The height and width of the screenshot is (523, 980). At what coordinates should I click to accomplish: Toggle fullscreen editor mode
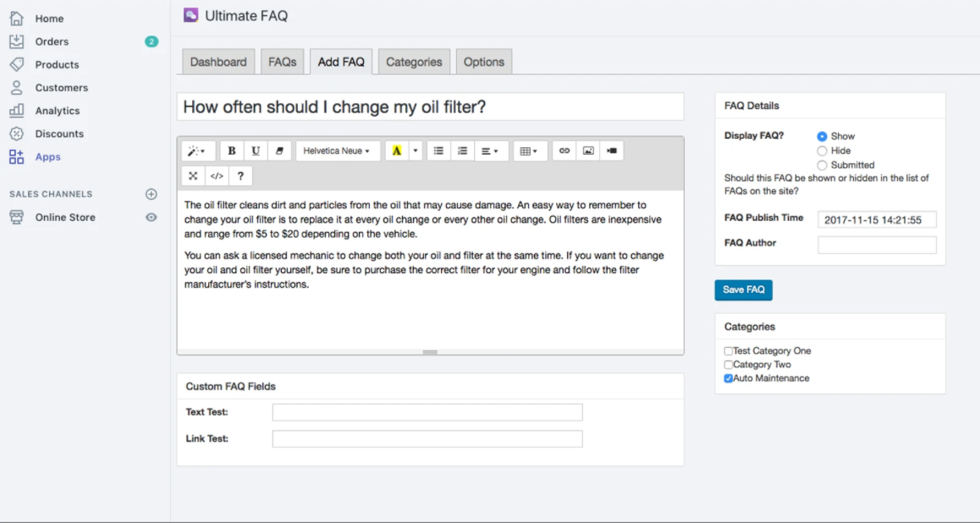pos(193,176)
